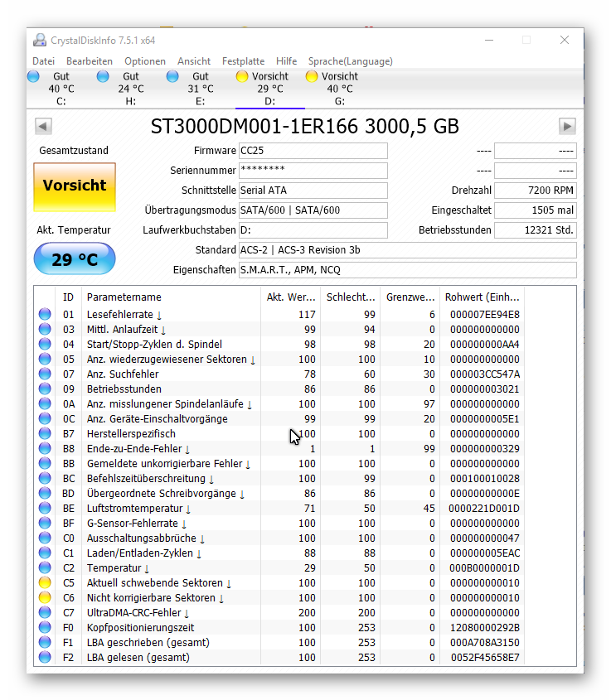Open the Festplatte menu
611x700 pixels.
click(x=244, y=61)
